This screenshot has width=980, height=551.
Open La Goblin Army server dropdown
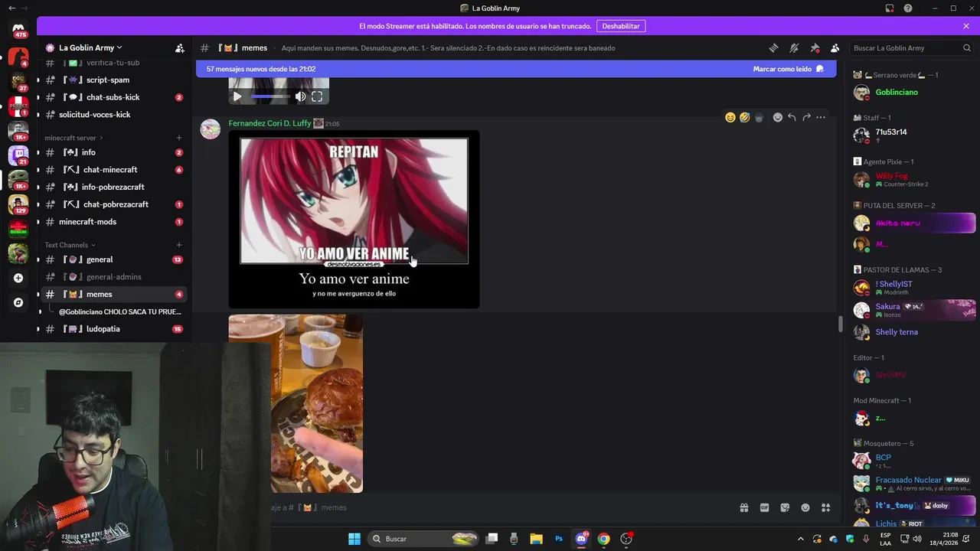coord(90,47)
